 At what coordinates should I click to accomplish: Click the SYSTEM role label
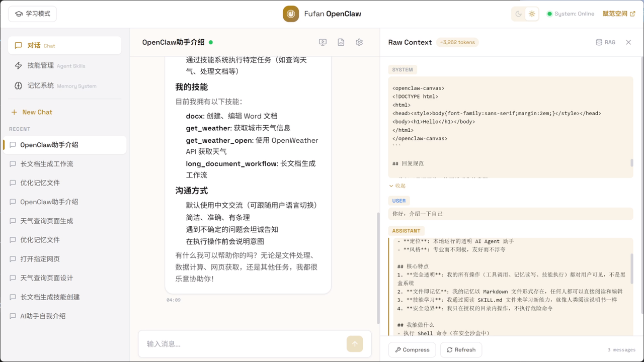403,70
